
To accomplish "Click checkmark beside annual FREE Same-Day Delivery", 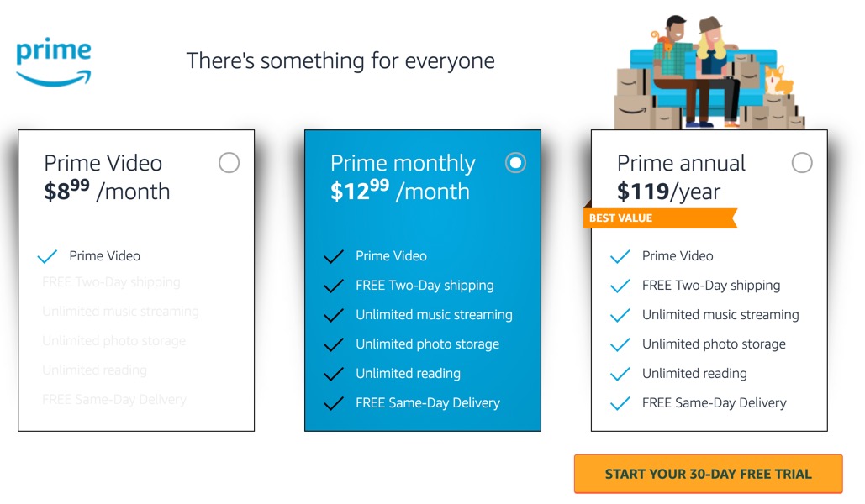I will pos(620,403).
